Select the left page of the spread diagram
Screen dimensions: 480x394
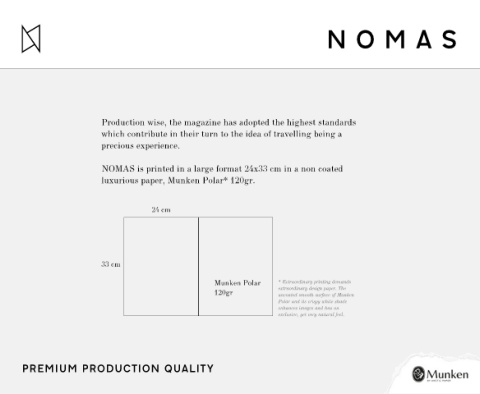point(161,266)
